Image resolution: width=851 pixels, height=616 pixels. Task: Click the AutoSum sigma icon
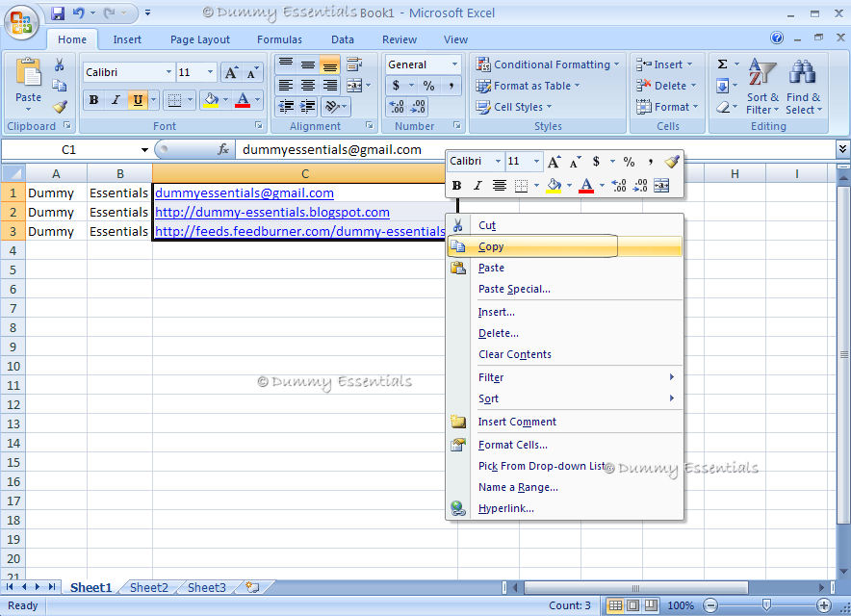[722, 64]
